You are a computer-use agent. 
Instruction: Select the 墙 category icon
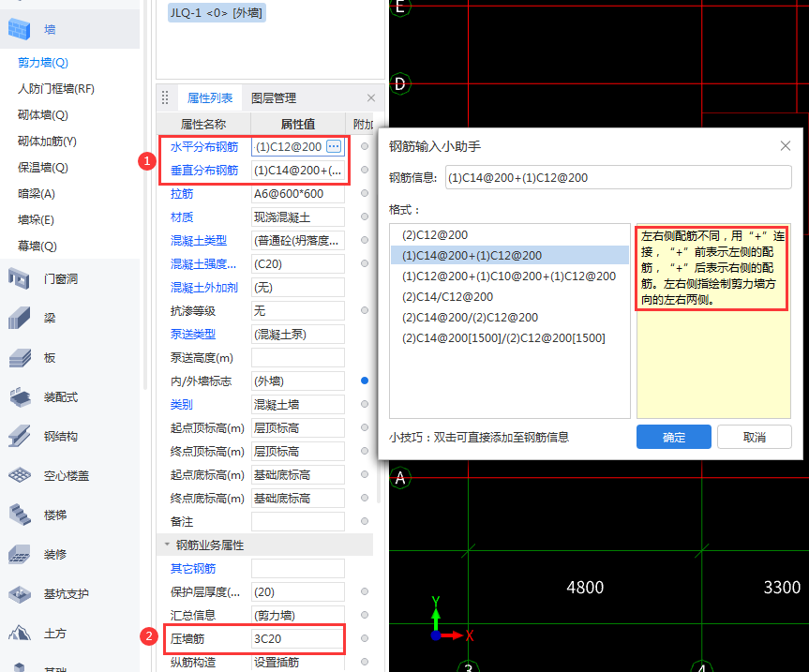pos(19,29)
